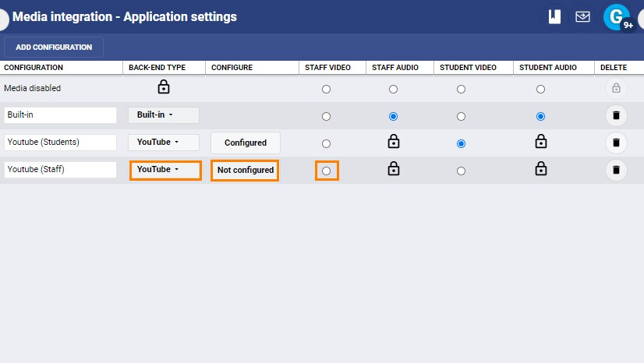
Task: Click the Delete column header
Action: point(613,67)
